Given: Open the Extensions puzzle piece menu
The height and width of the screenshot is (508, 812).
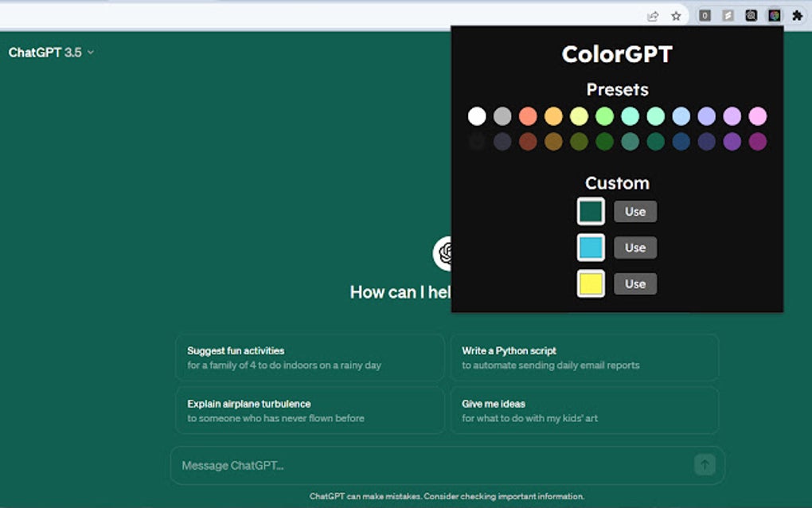Looking at the screenshot, I should 798,16.
